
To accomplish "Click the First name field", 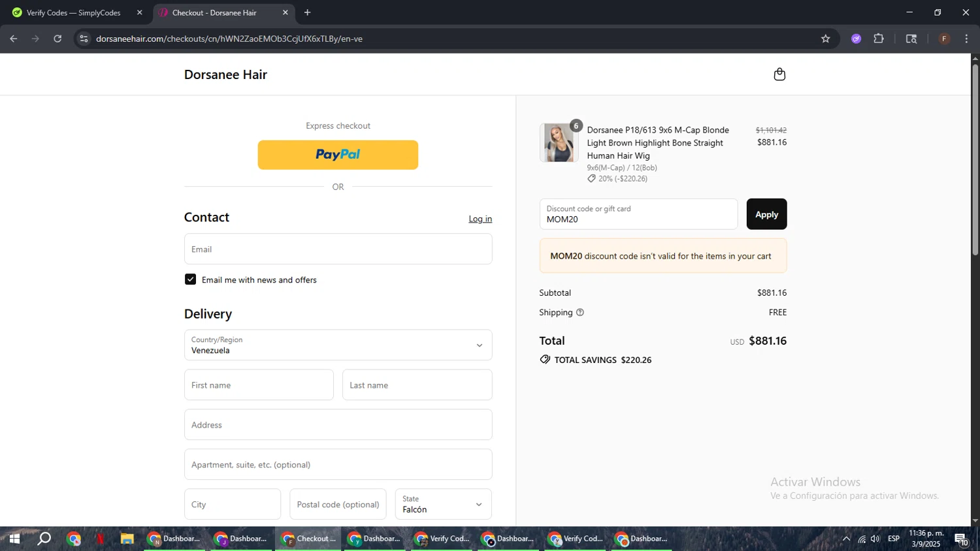I will coord(259,385).
